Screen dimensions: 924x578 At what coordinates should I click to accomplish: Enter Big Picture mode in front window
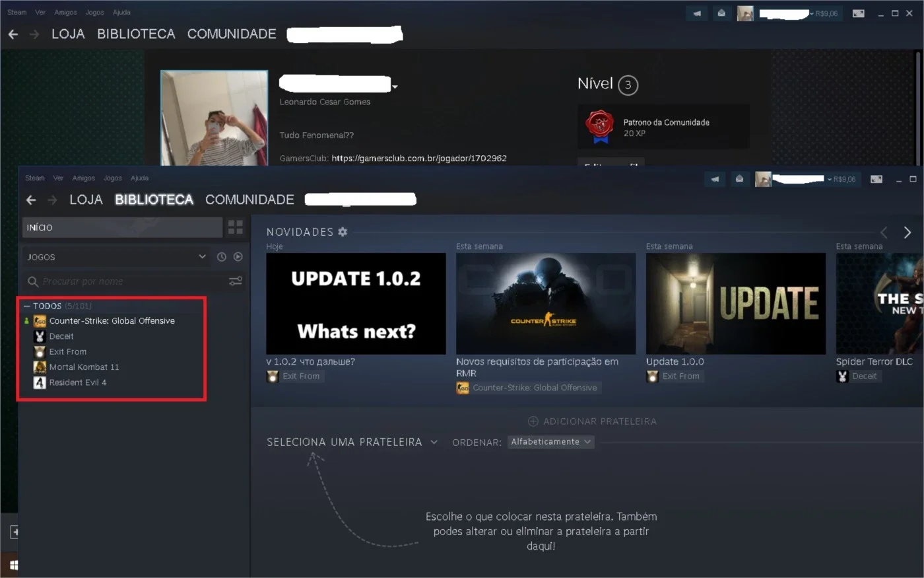pyautogui.click(x=876, y=179)
